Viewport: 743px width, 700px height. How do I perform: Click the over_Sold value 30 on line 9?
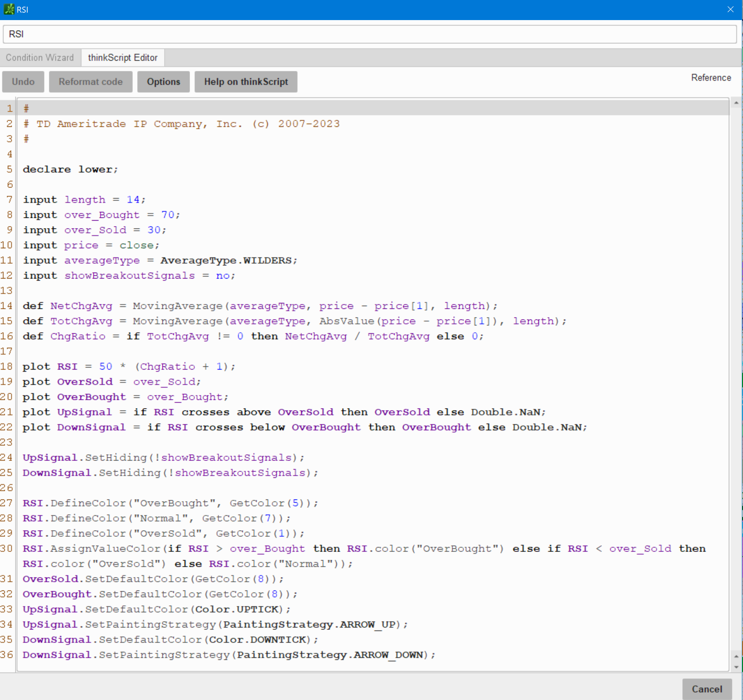[x=154, y=230]
